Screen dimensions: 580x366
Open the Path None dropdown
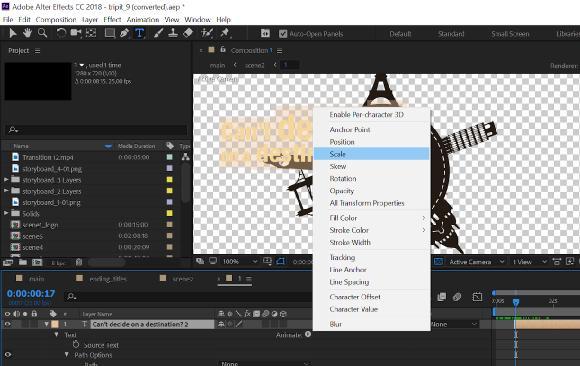pyautogui.click(x=264, y=363)
